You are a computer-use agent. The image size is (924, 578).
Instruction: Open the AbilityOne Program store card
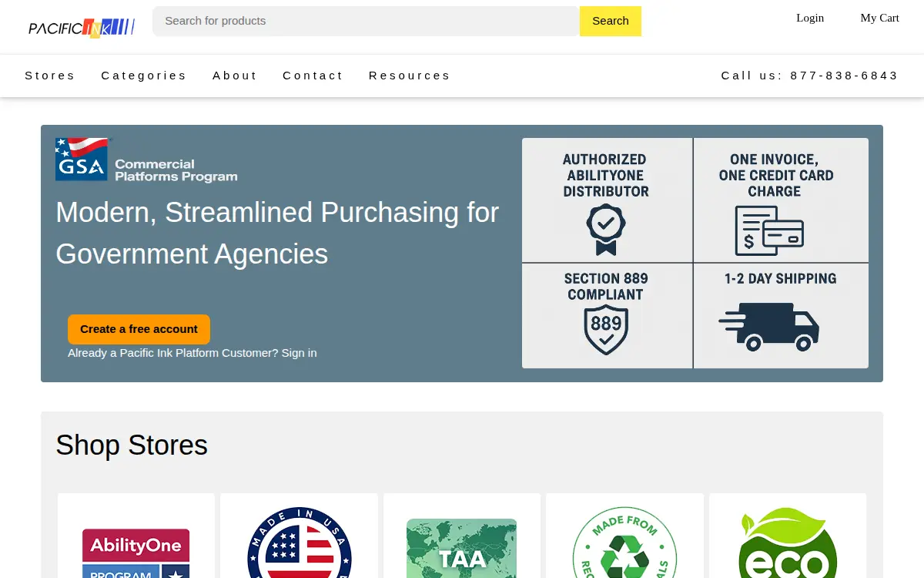[136, 536]
